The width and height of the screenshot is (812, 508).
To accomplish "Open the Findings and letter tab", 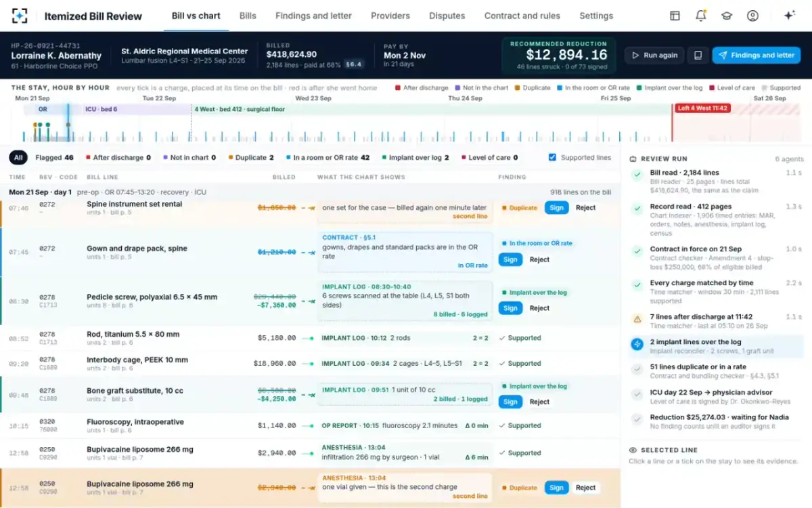I will [x=313, y=16].
